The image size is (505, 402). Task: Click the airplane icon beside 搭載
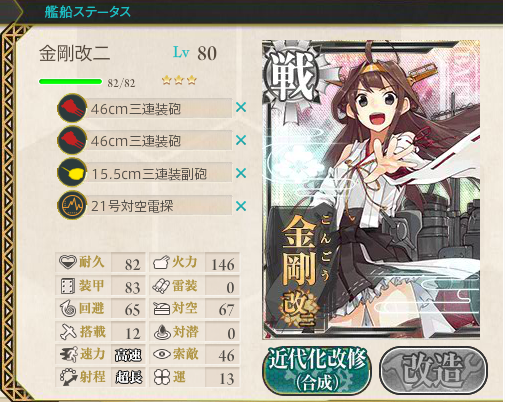coord(68,332)
